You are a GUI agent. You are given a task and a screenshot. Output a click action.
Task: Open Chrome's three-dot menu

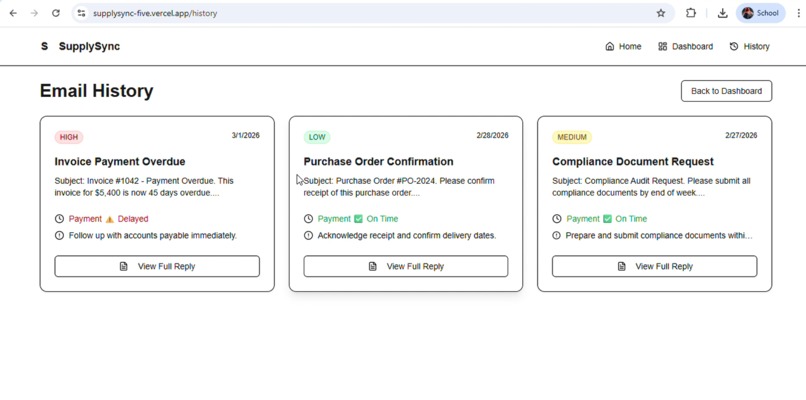pyautogui.click(x=799, y=13)
